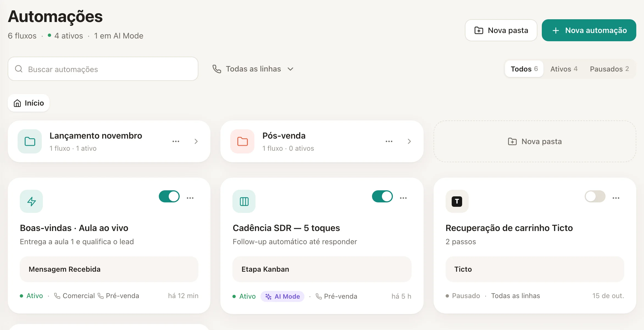644x330 pixels.
Task: Open more options on Cadência SDR card
Action: [403, 198]
